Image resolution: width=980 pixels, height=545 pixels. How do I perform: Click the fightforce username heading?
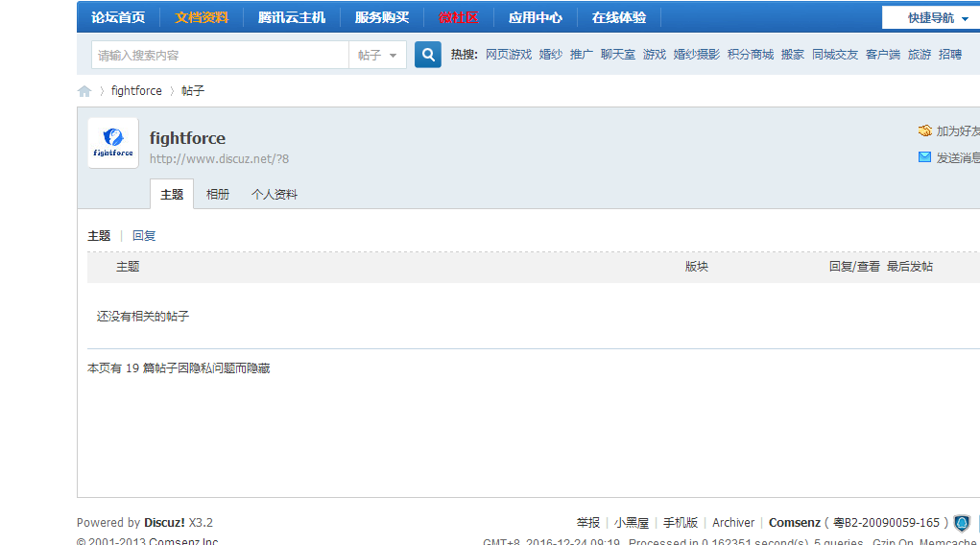(x=187, y=138)
